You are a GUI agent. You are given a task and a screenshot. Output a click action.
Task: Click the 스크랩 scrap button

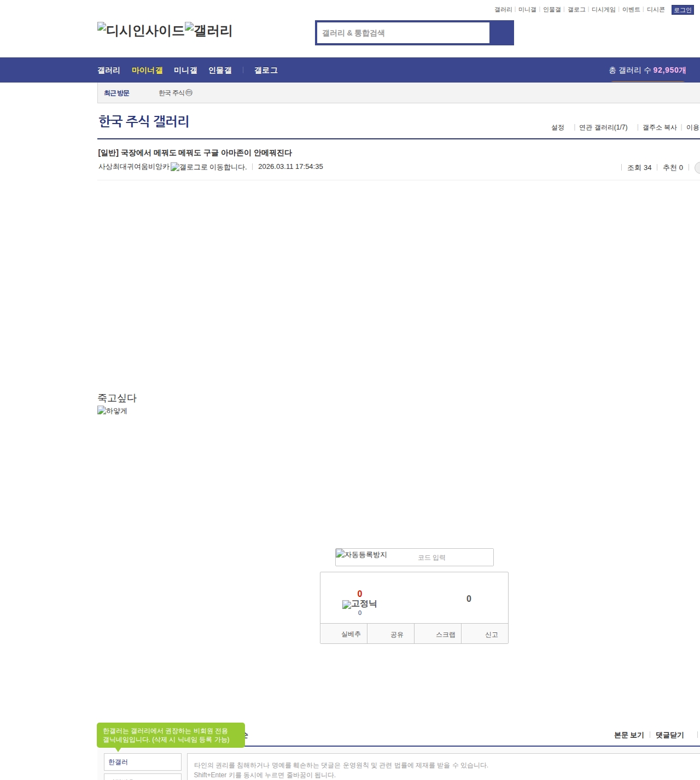pos(438,634)
